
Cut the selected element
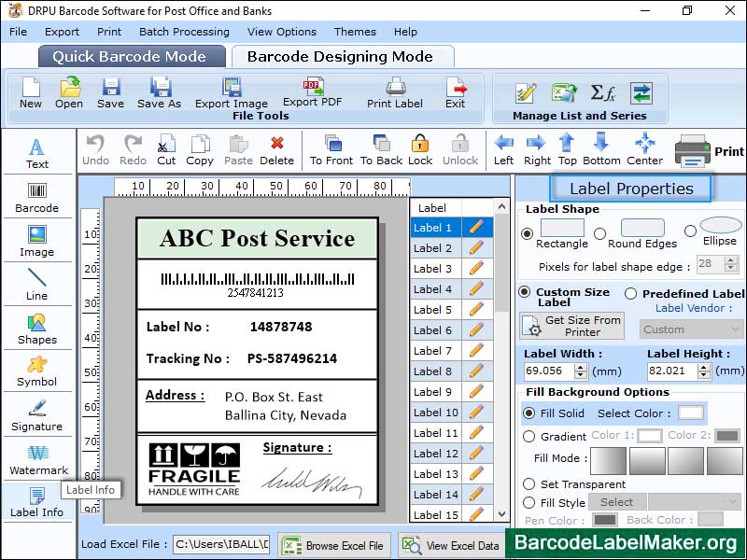166,150
